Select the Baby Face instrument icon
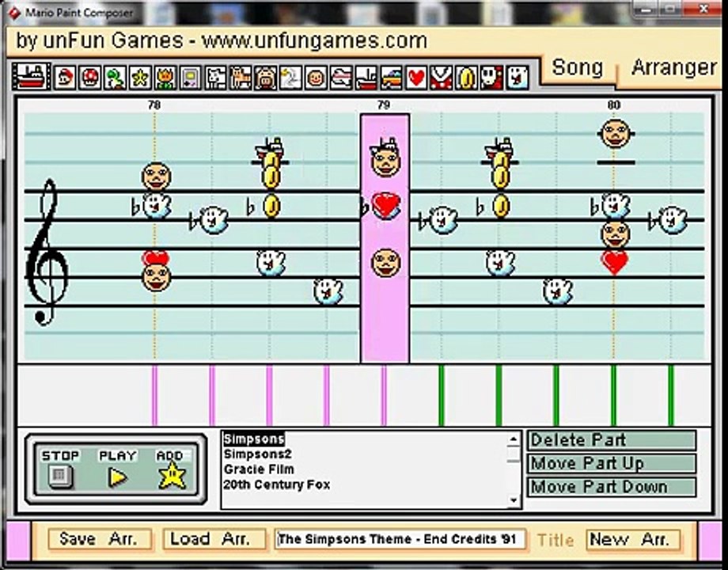Viewport: 728px width, 570px height. (316, 77)
